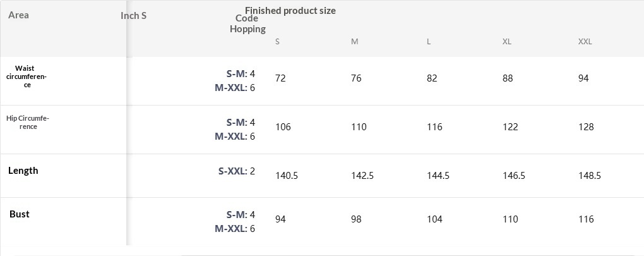Select bust value 104 for size L
Image resolution: width=644 pixels, height=256 pixels.
click(x=434, y=219)
